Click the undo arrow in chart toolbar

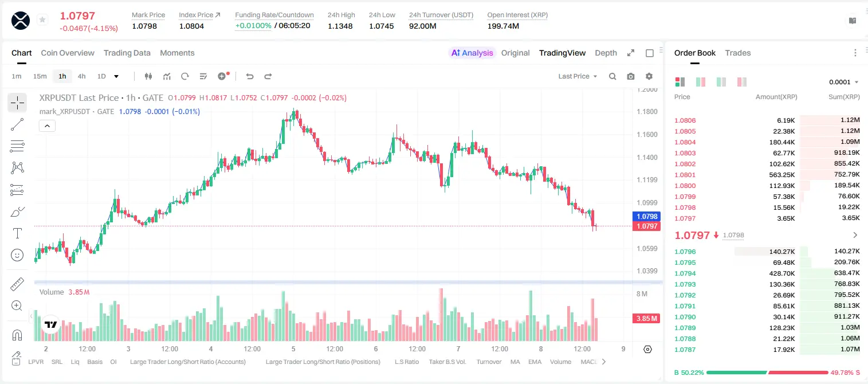pos(250,76)
